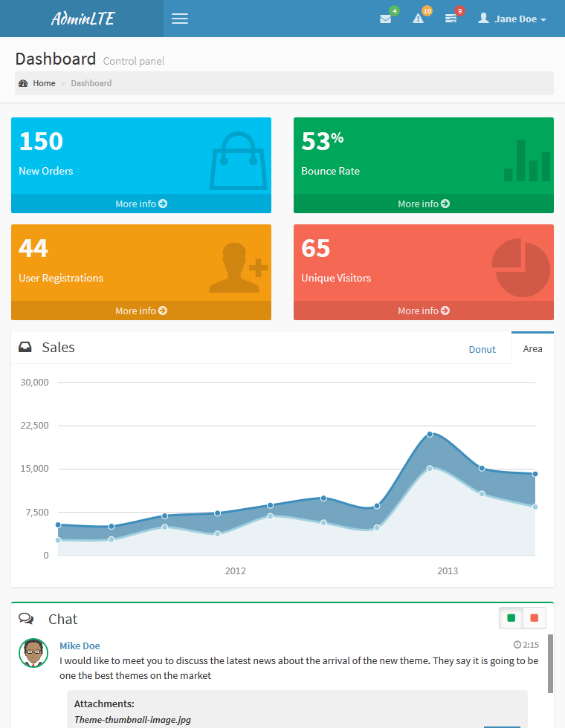Screen dimensions: 565x728
Task: Click the 2013 axis label
Action: pos(448,571)
